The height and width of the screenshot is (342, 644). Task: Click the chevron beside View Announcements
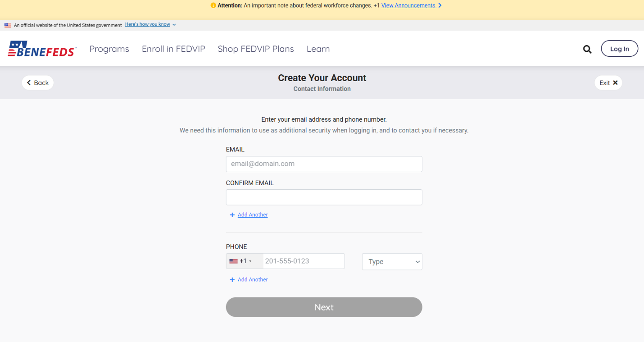click(440, 5)
